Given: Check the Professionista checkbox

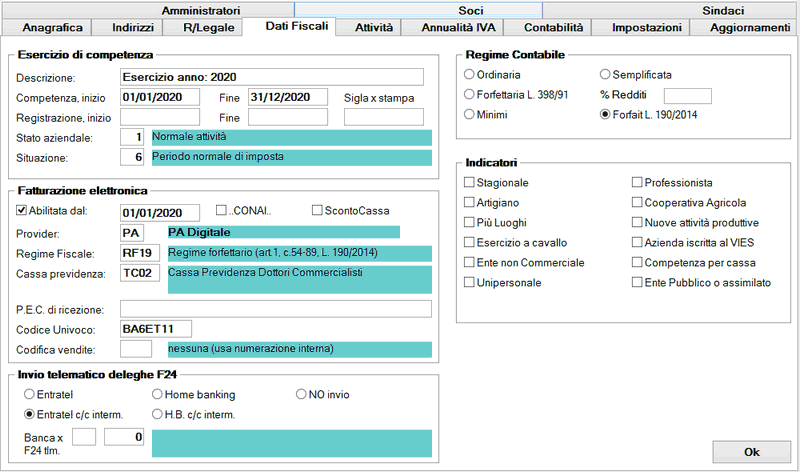Looking at the screenshot, I should 637,183.
